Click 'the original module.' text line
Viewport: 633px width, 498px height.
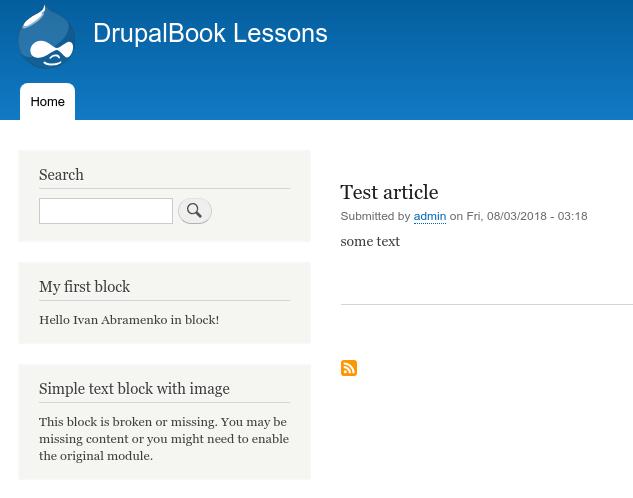(96, 456)
